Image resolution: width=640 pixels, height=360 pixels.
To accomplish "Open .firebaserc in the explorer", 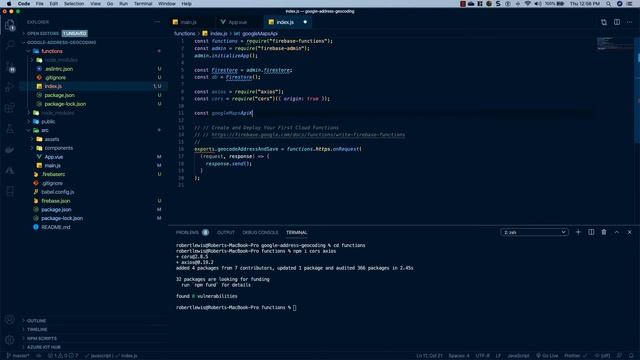I will pyautogui.click(x=53, y=174).
